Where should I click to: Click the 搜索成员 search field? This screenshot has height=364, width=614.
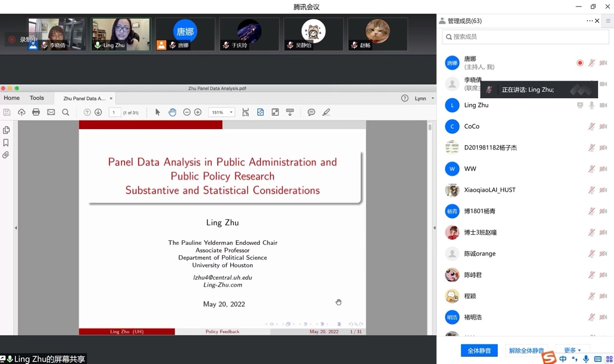526,37
